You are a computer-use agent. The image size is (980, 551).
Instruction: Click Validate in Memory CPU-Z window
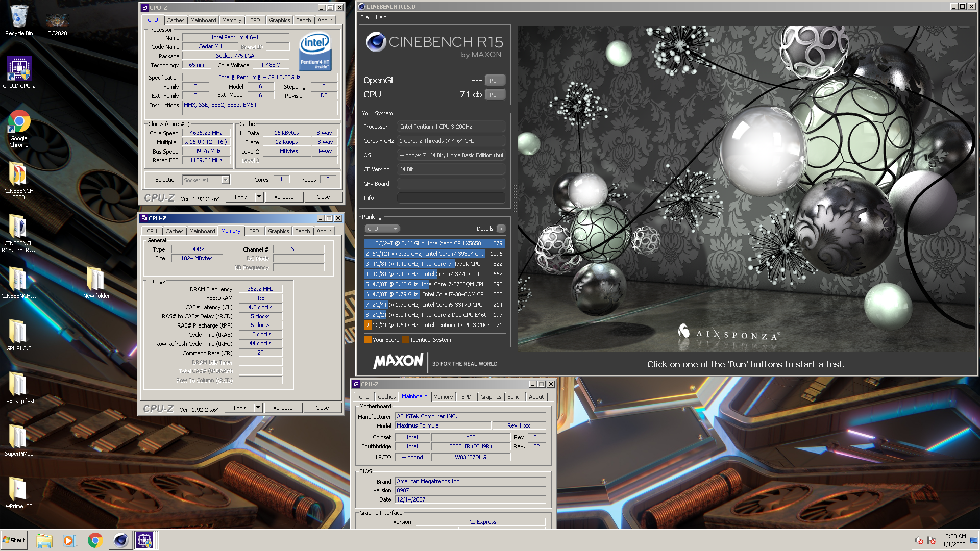click(283, 408)
